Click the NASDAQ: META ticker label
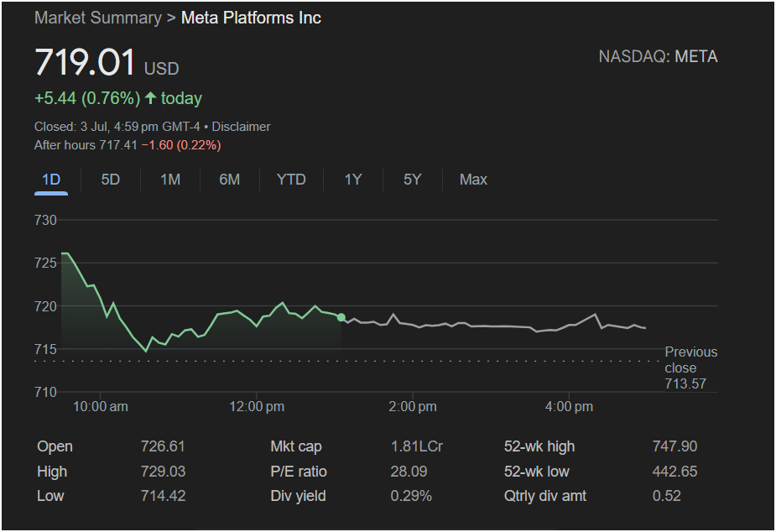Viewport: 776px width, 532px height. pyautogui.click(x=659, y=56)
